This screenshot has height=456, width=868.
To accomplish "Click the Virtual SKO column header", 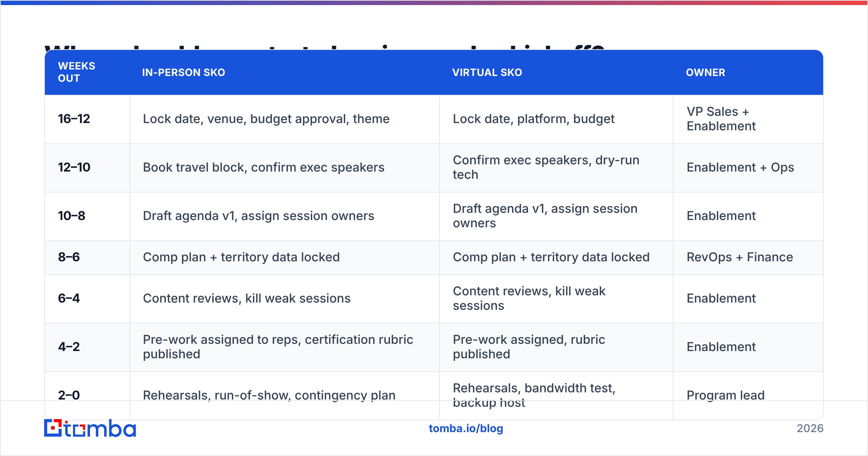I will point(487,72).
